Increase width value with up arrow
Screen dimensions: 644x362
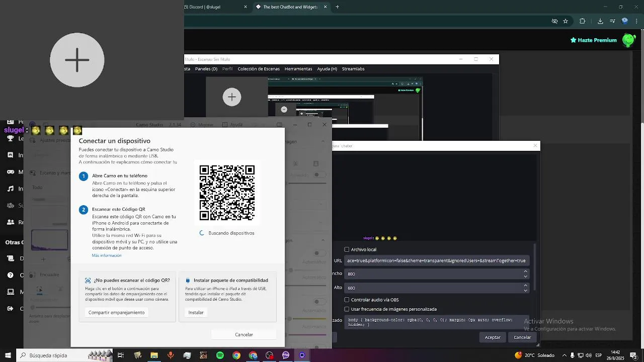tap(525, 271)
